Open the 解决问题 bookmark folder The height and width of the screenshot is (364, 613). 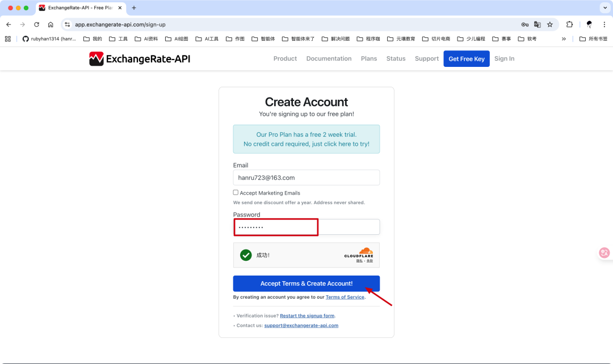coord(336,39)
